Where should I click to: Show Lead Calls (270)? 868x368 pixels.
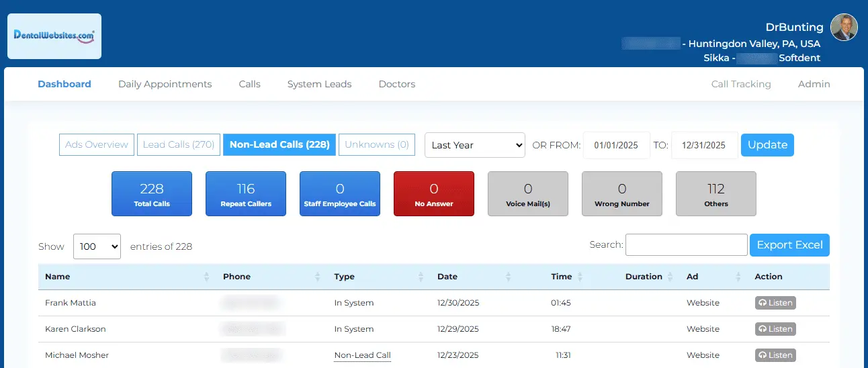point(179,144)
